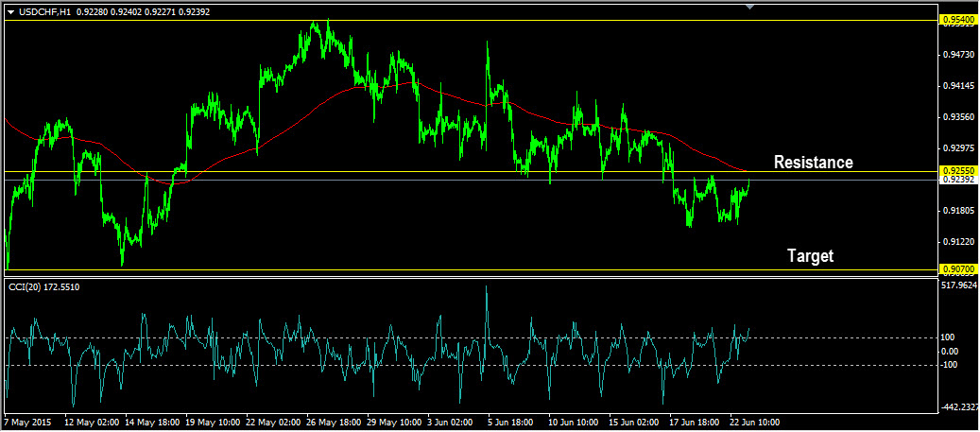
Task: Click the 3 Jun 02:00 time label
Action: point(451,422)
